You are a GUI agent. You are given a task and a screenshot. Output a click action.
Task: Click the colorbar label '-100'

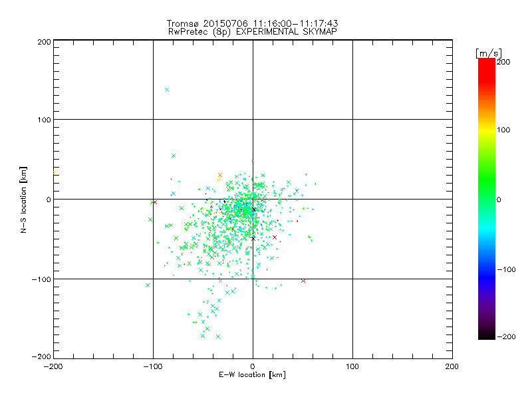507,270
